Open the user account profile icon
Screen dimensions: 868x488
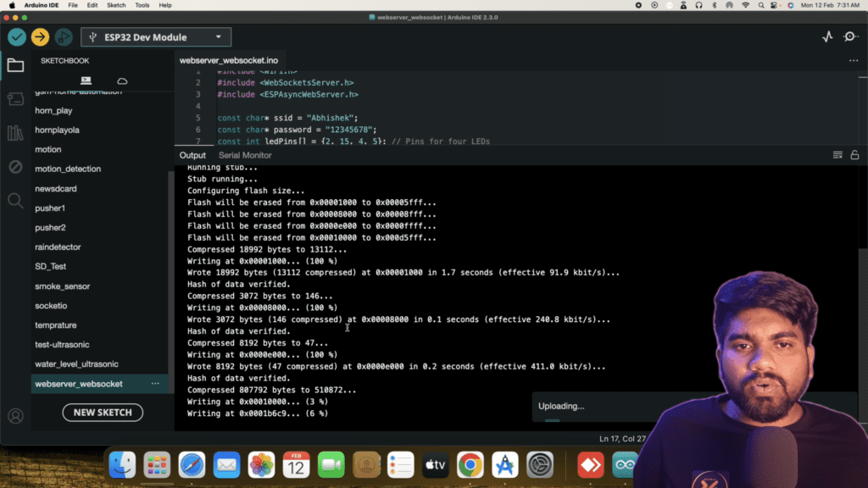[15, 415]
